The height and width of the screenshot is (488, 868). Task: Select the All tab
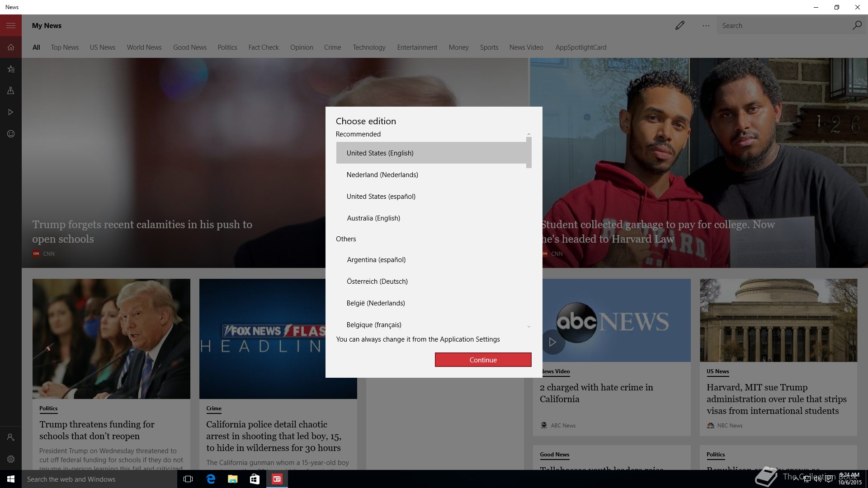pyautogui.click(x=36, y=47)
